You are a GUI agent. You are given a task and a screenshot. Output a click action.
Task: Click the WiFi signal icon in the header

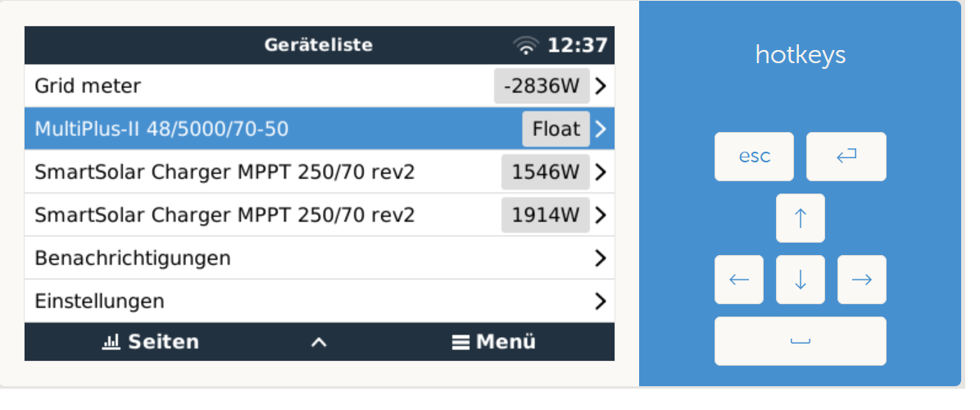pos(525,45)
